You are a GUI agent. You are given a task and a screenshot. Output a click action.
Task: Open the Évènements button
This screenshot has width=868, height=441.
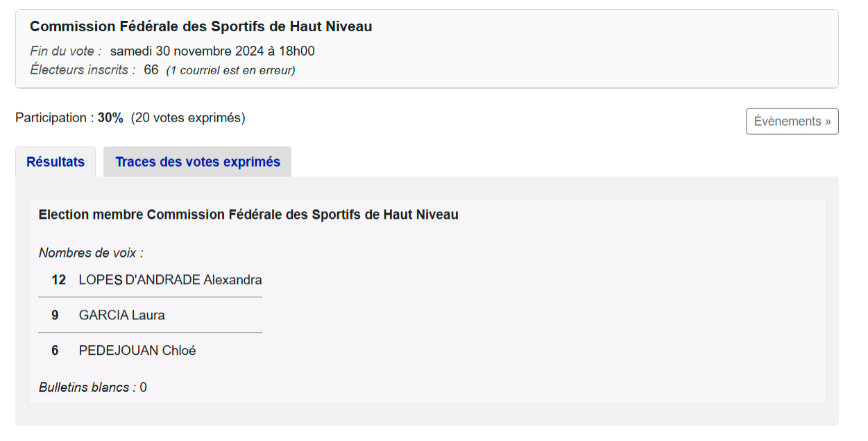792,121
